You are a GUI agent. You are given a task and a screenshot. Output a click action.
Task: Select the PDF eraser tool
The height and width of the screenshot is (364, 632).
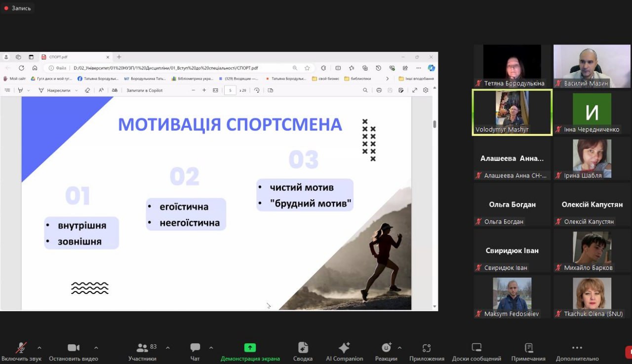(x=87, y=90)
